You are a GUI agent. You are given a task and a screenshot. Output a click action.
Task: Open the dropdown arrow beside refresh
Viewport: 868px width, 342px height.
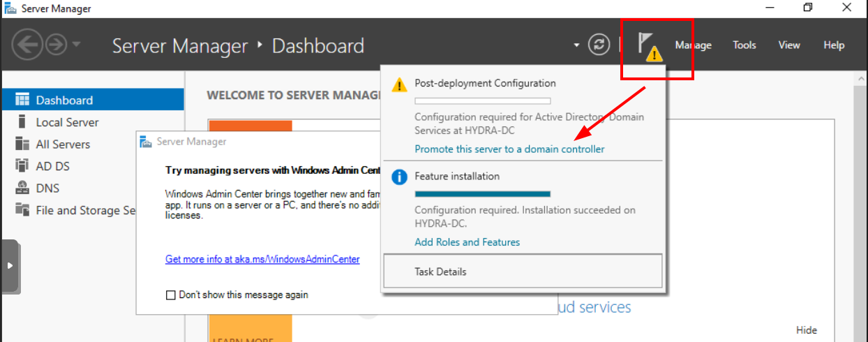coord(576,45)
